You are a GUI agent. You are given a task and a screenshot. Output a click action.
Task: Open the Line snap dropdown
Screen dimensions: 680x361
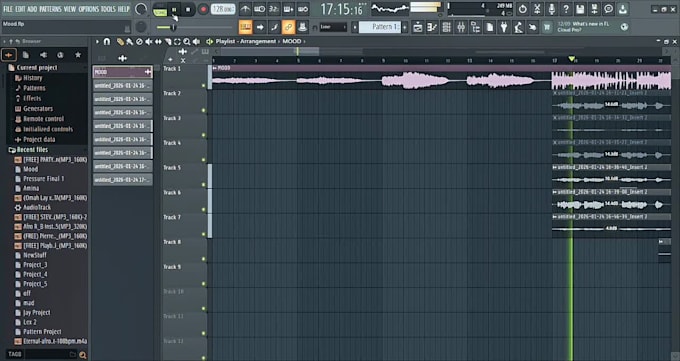(x=333, y=27)
